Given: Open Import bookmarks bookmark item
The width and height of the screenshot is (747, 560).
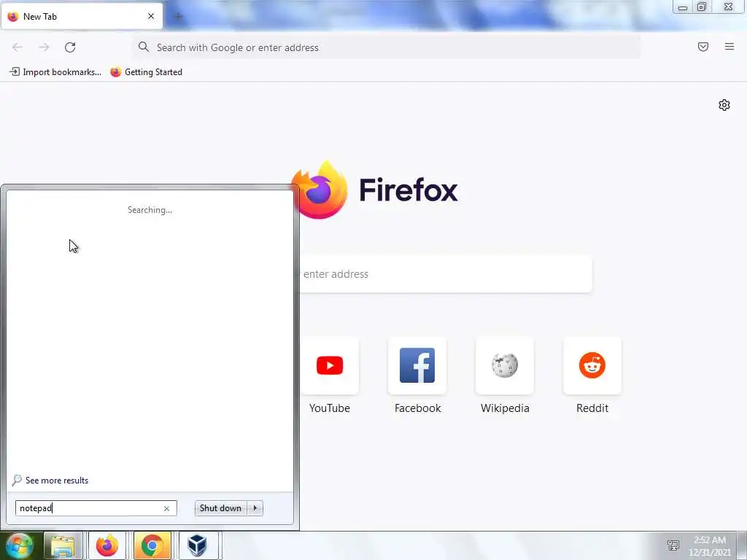Looking at the screenshot, I should [55, 72].
